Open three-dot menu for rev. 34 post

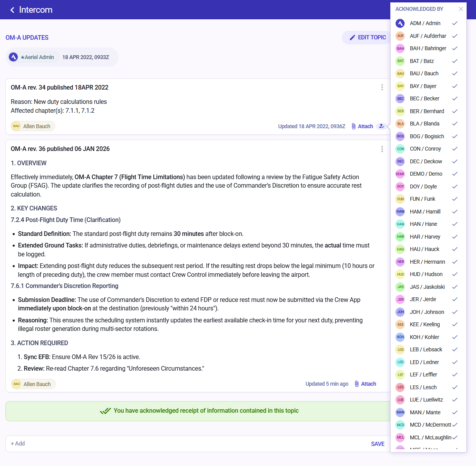click(x=382, y=87)
